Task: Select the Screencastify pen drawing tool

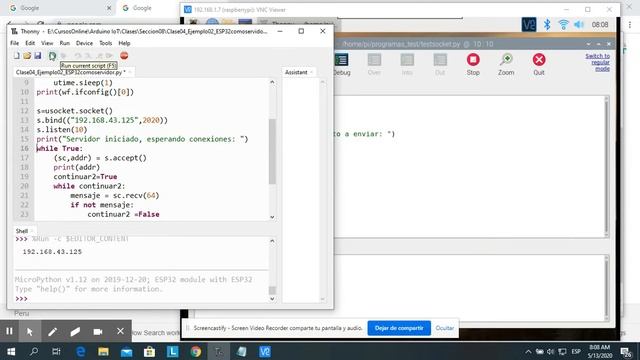Action: click(x=52, y=331)
